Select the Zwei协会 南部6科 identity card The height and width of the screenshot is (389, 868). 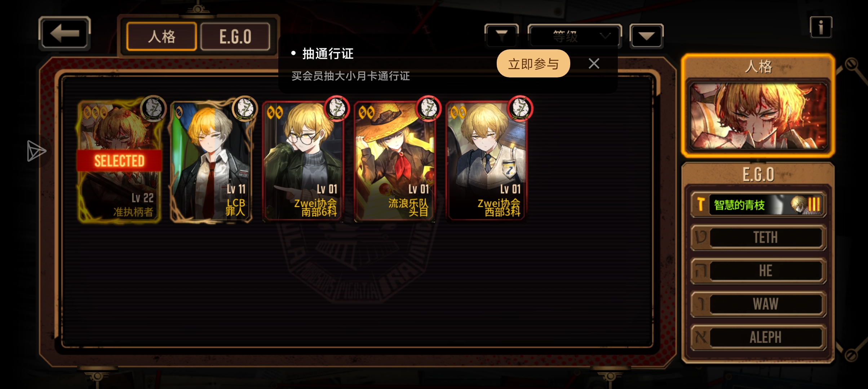(x=302, y=161)
